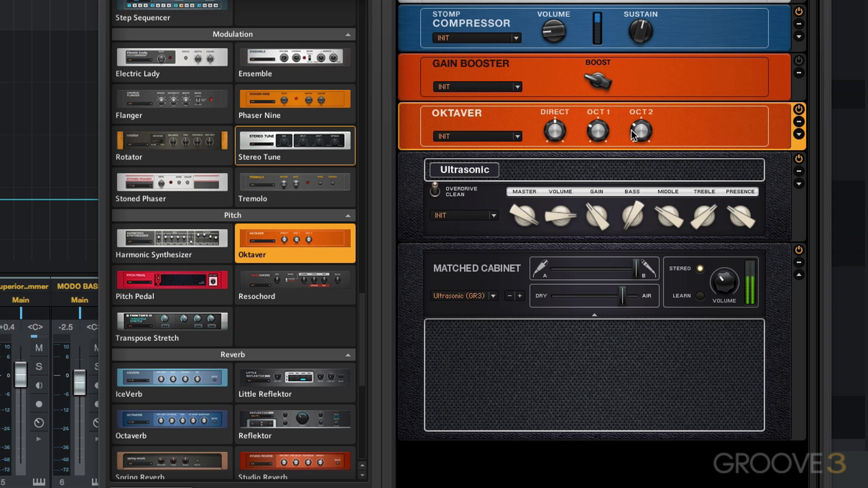
Task: Expand the Matched Cabinet lower panel arrow
Action: (594, 314)
